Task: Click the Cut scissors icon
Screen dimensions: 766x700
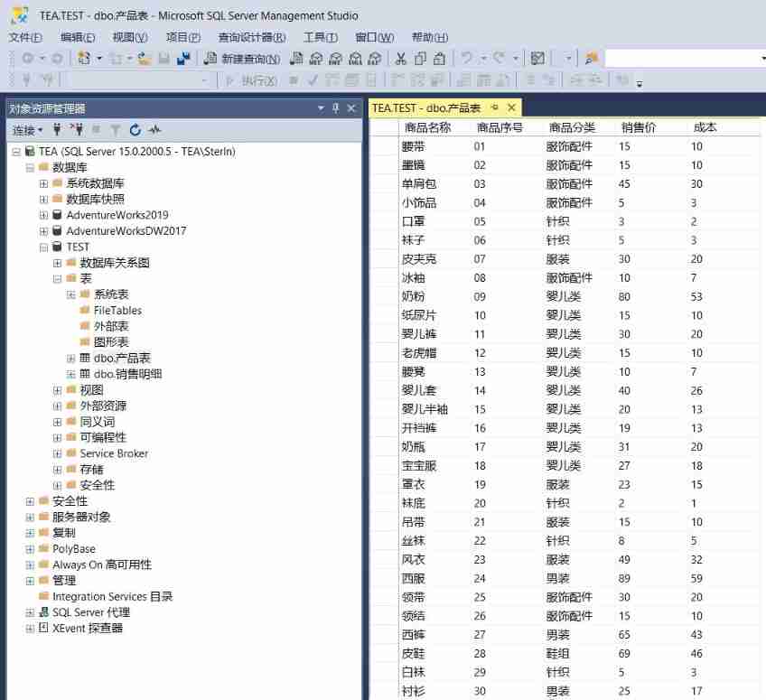Action: pos(401,59)
